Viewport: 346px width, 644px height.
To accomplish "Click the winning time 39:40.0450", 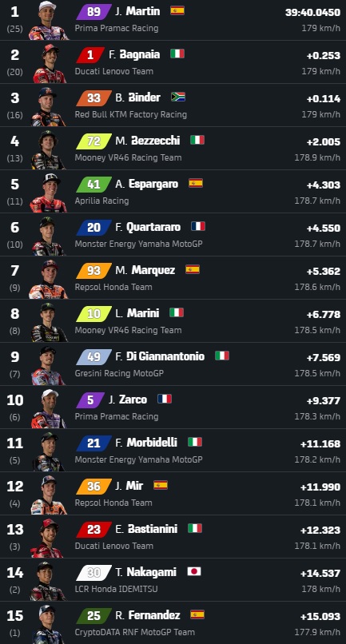I will pyautogui.click(x=312, y=13).
